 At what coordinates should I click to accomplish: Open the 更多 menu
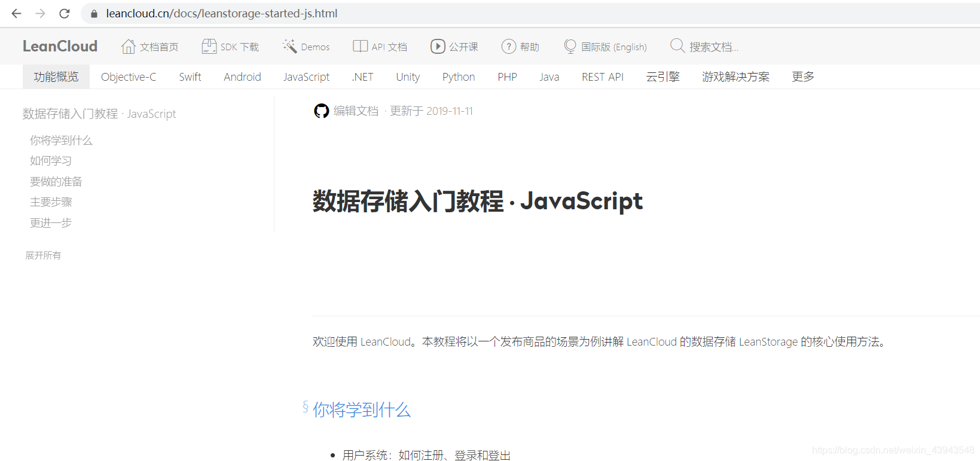(x=803, y=77)
